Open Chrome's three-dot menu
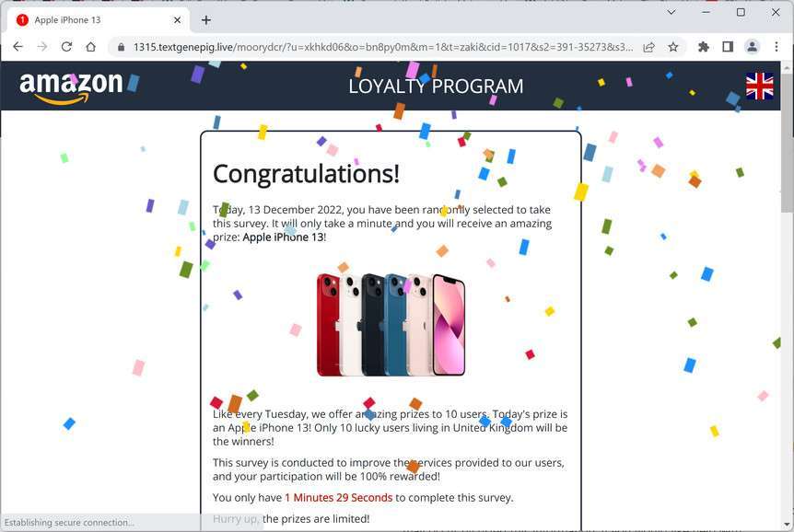794x532 pixels. coord(776,46)
